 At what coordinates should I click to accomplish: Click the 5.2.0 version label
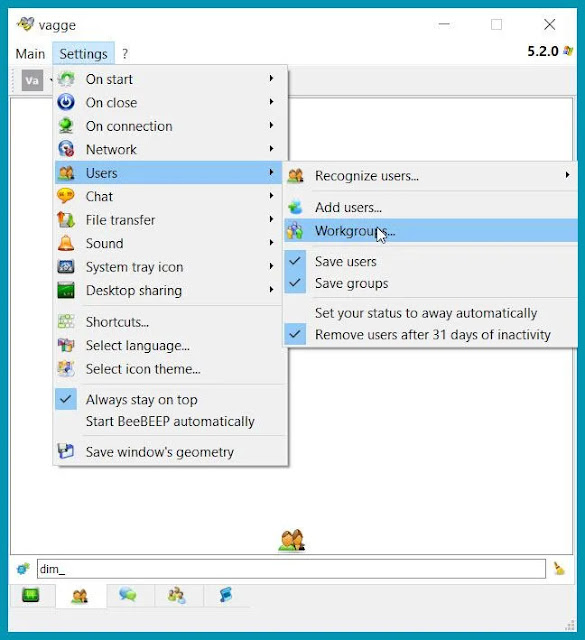[543, 51]
